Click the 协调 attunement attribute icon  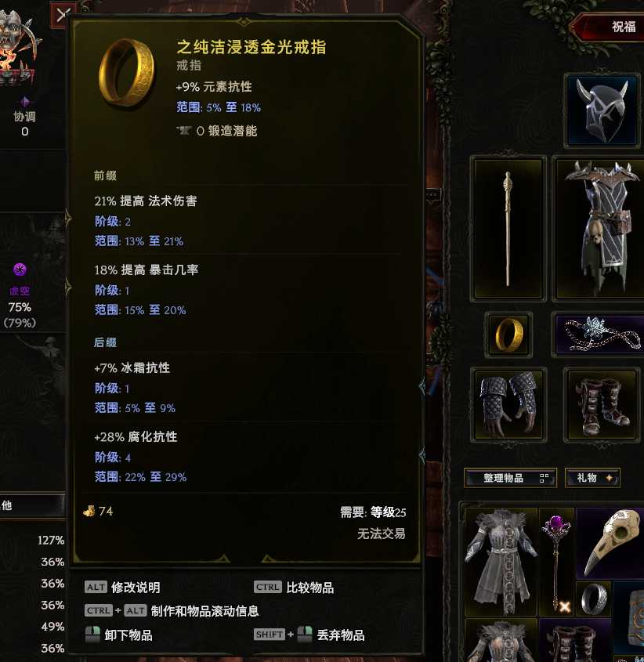click(x=24, y=101)
